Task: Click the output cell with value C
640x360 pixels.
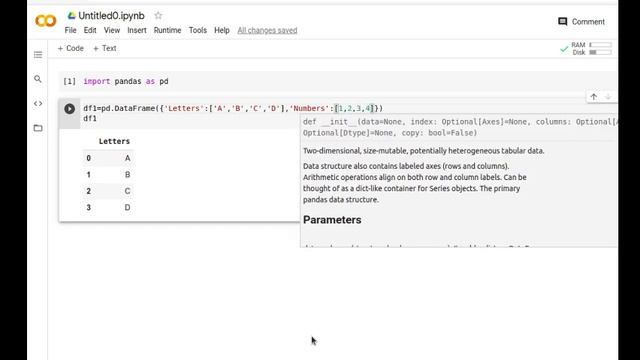Action: click(127, 191)
